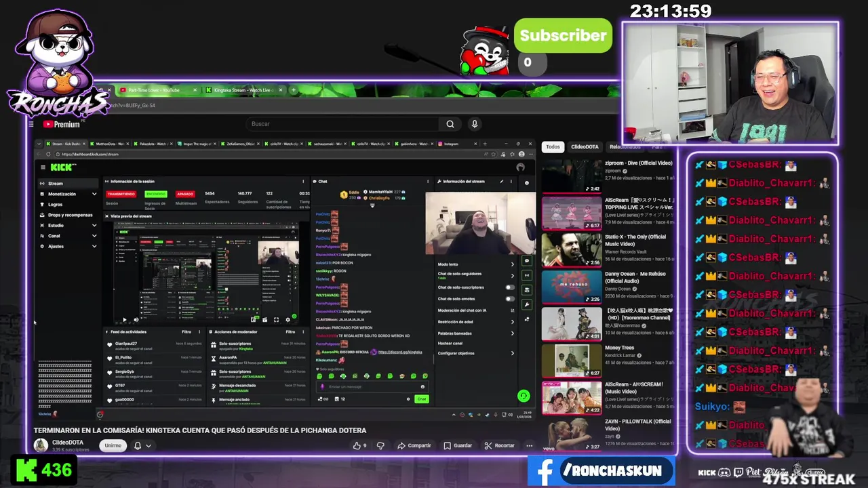Image resolution: width=868 pixels, height=488 pixels.
Task: Select the ClideoDOTA filter chip
Action: pyautogui.click(x=585, y=146)
